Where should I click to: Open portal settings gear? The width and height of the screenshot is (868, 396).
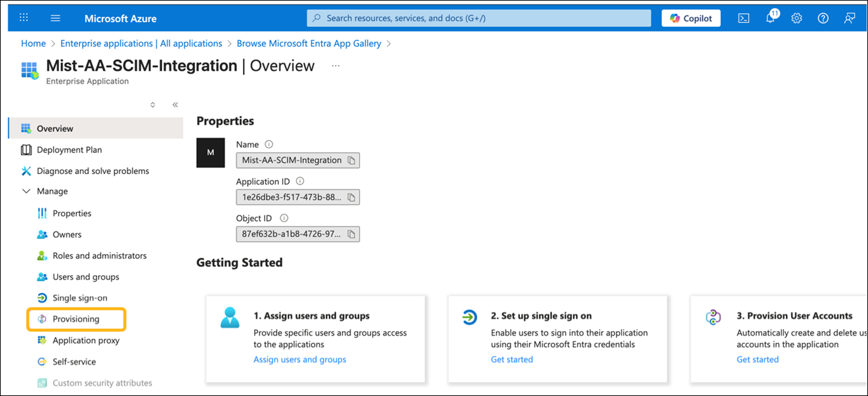(x=796, y=18)
